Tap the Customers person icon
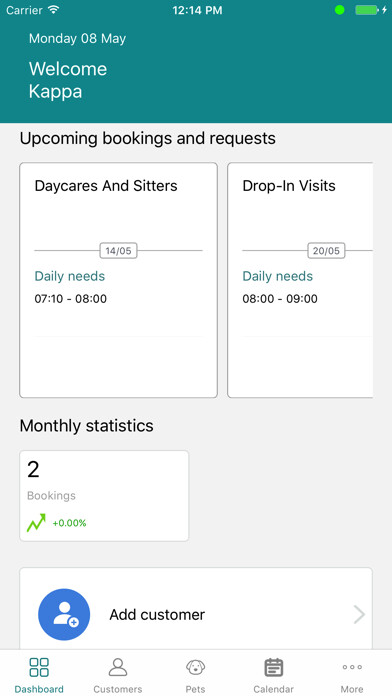Screen dimensions: 392x696 (x=118, y=667)
